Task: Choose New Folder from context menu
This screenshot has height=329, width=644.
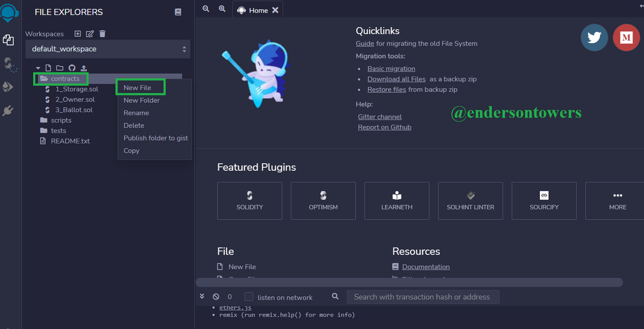Action: click(x=142, y=100)
